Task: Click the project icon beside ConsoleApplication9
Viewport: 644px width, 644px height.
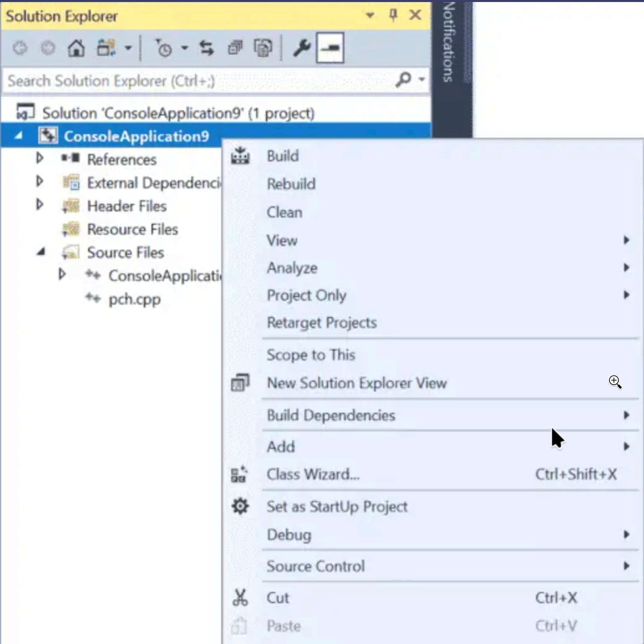Action: (x=48, y=135)
